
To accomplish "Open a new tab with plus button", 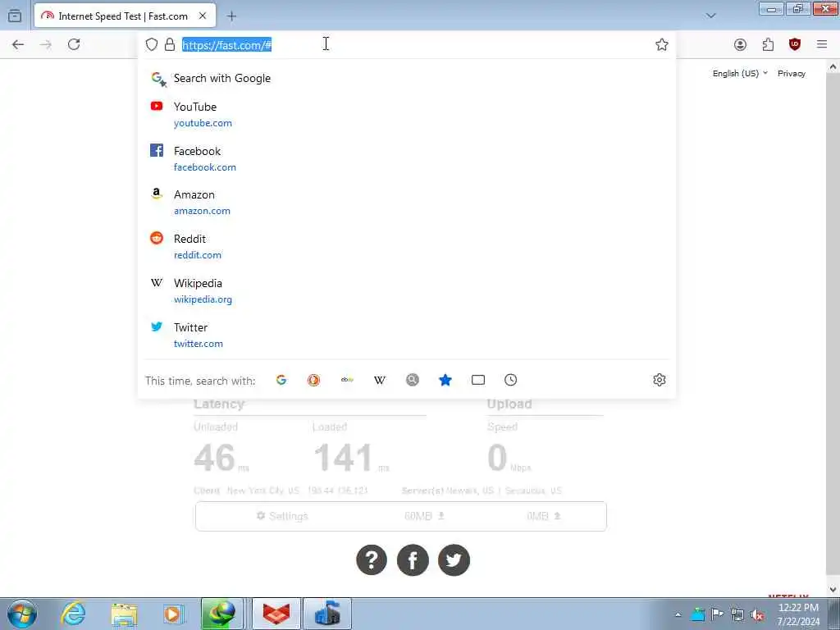I will point(231,16).
